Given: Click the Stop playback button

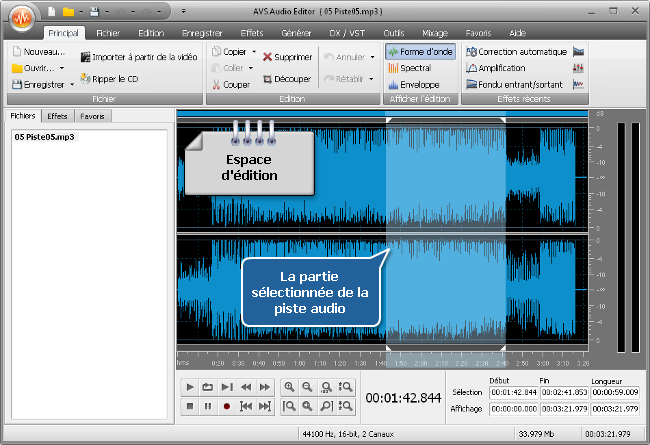Looking at the screenshot, I should pyautogui.click(x=190, y=406).
